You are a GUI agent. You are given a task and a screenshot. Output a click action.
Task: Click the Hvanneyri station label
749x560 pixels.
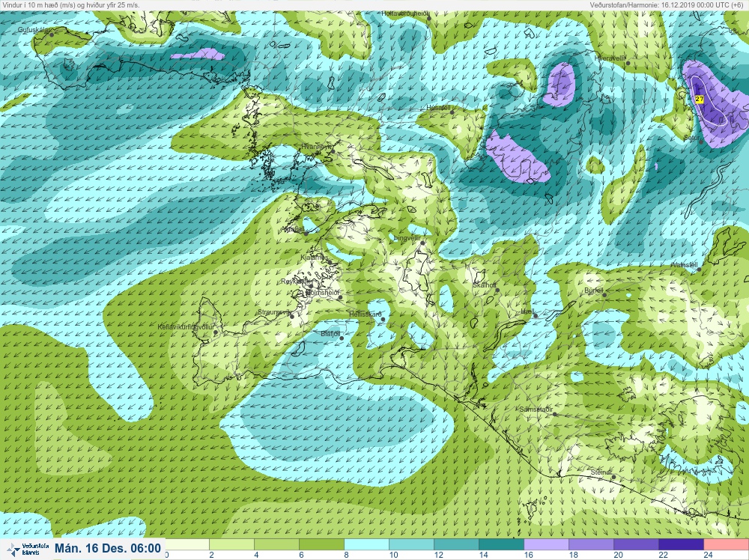click(x=317, y=146)
